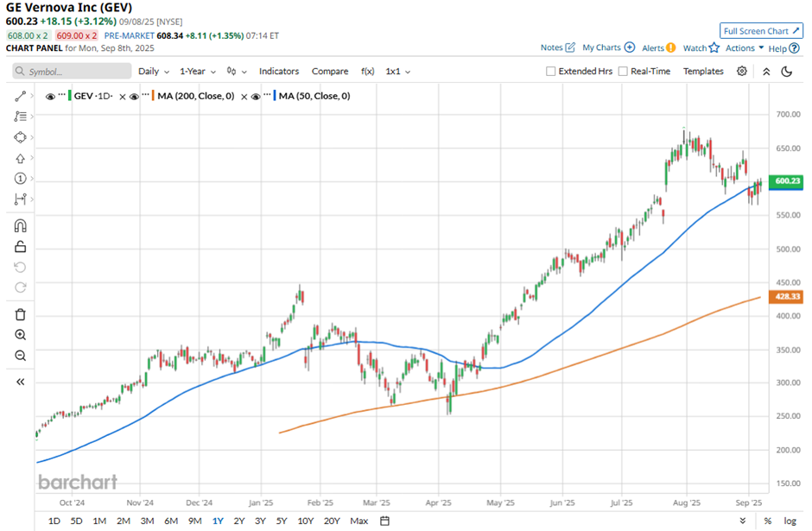Image resolution: width=812 pixels, height=531 pixels.
Task: Collapse the toolbar with double-chevron up
Action: pos(766,72)
